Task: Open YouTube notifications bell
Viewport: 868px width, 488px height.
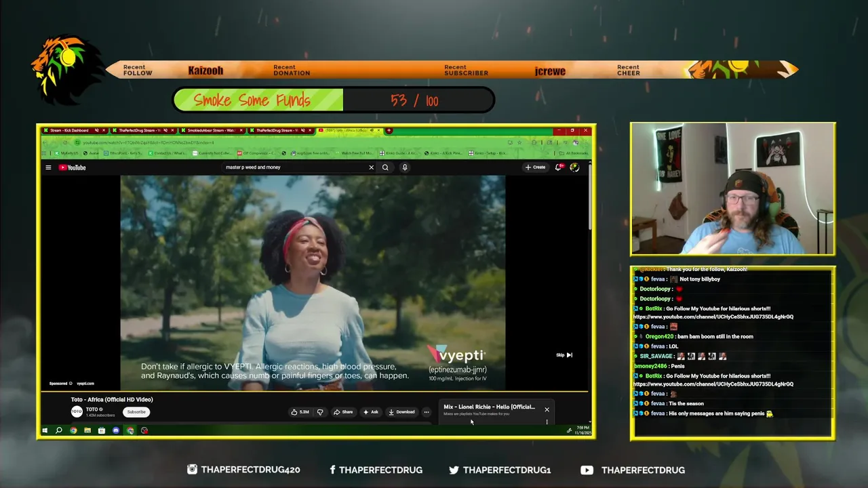Action: tap(559, 167)
